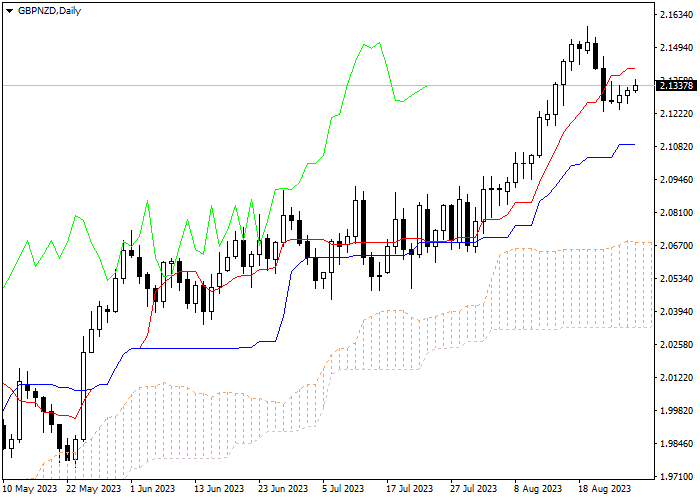Select the 5 Jul 2023 date label
The height and width of the screenshot is (500, 700).
[343, 489]
